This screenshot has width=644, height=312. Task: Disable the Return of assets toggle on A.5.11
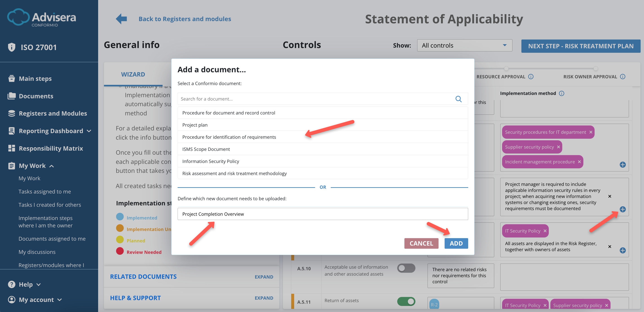pos(406,301)
